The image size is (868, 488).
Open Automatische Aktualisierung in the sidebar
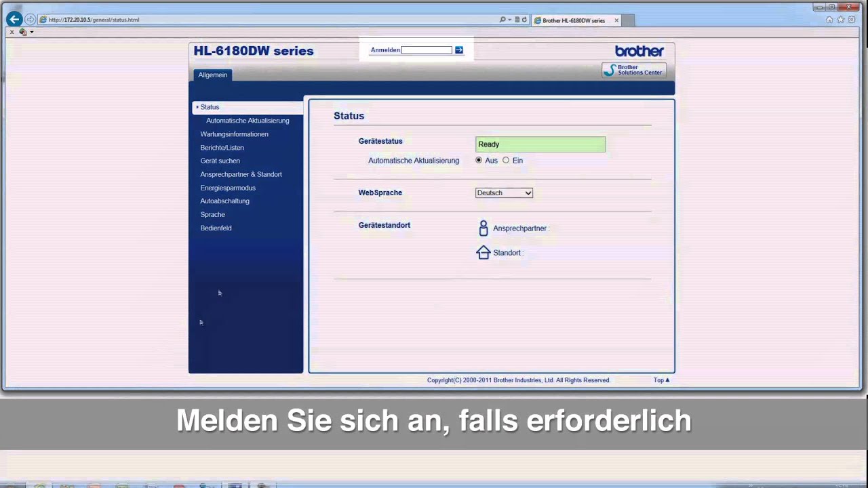[248, 121]
